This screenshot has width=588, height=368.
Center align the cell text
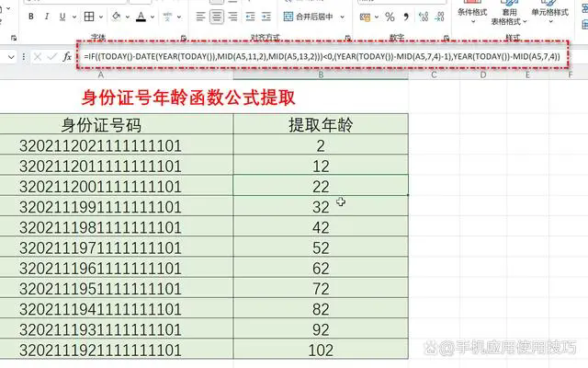218,17
